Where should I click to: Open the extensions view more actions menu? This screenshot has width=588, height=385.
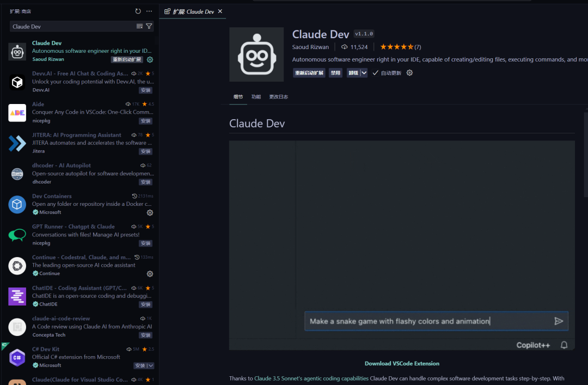[x=149, y=11]
